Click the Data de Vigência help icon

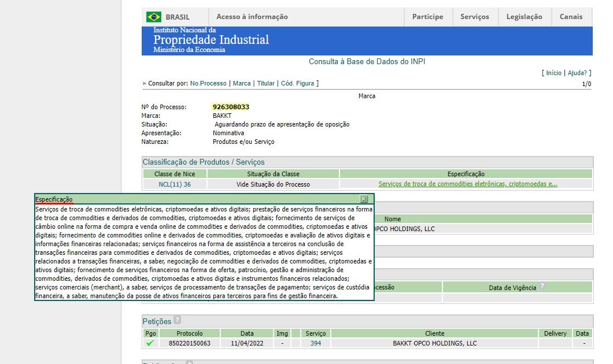pyautogui.click(x=542, y=286)
